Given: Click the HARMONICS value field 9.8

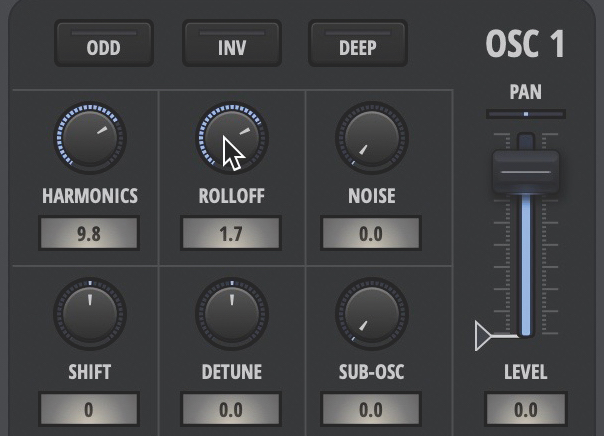Looking at the screenshot, I should (89, 233).
